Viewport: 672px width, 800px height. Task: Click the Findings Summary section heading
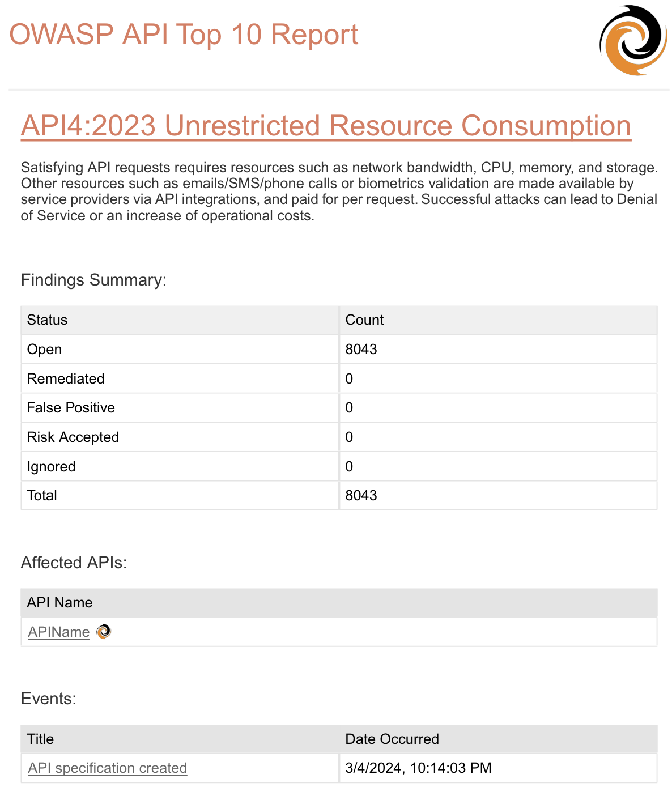pos(94,280)
